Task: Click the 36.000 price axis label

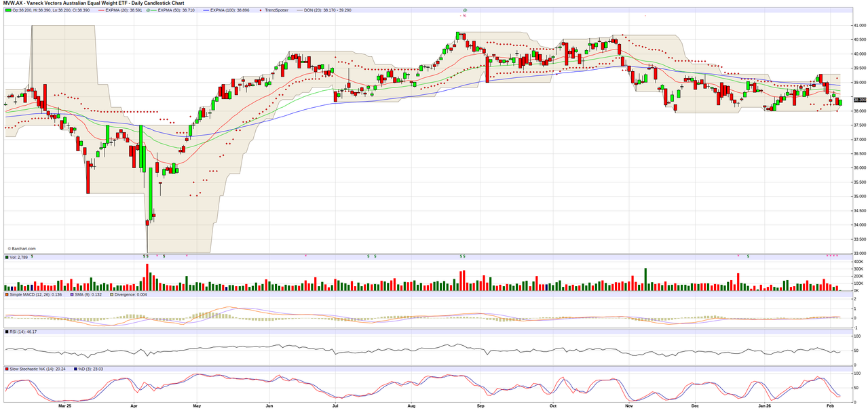Action: pos(858,167)
